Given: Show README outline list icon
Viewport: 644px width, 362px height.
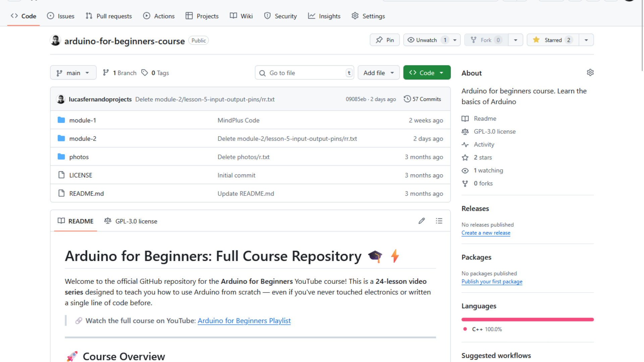Looking at the screenshot, I should [x=439, y=221].
